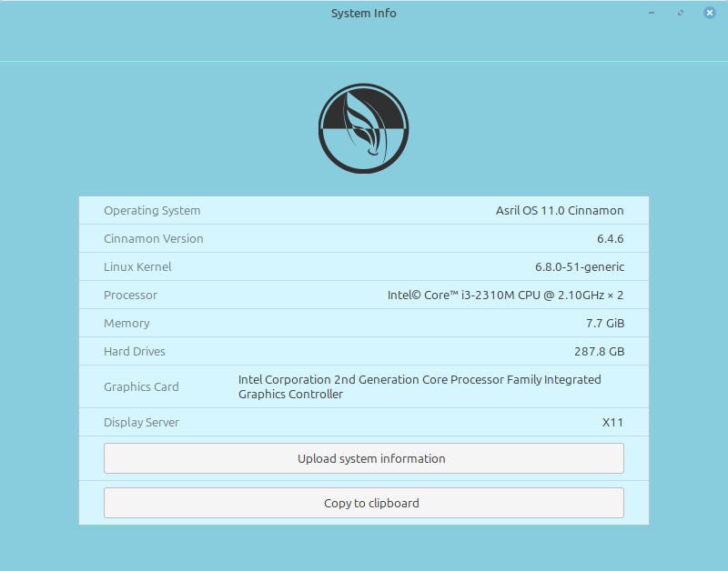Click Copy to clipboard button
728x571 pixels.
click(x=363, y=503)
